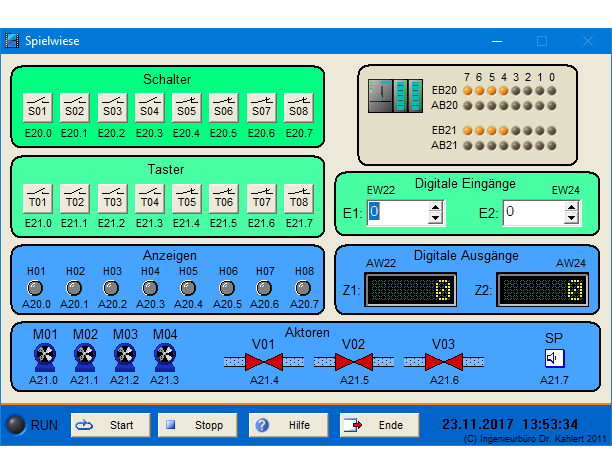Click AB21 bit 0 LED
The width and height of the screenshot is (612, 471).
pyautogui.click(x=552, y=146)
